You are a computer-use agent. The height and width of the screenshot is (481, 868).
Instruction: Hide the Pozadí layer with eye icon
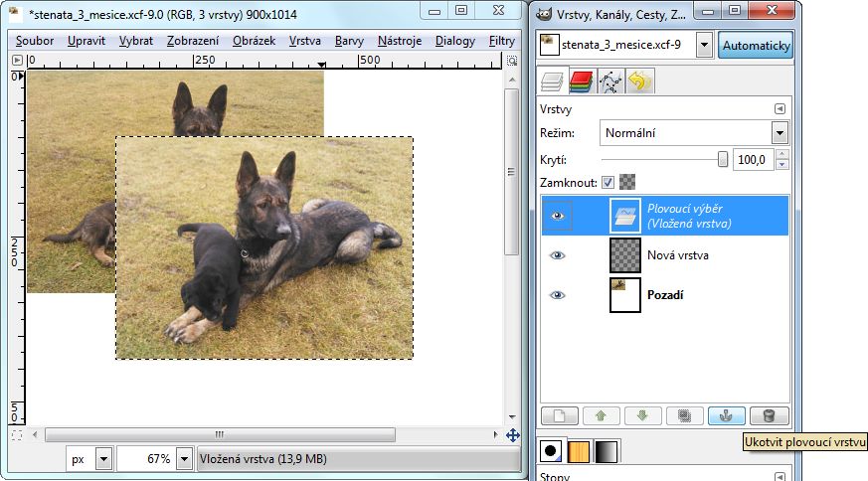557,295
